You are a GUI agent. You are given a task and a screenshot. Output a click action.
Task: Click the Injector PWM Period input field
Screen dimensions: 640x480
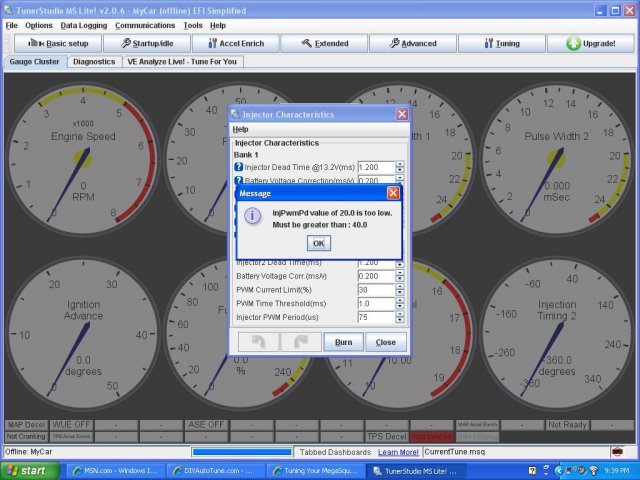tap(374, 317)
